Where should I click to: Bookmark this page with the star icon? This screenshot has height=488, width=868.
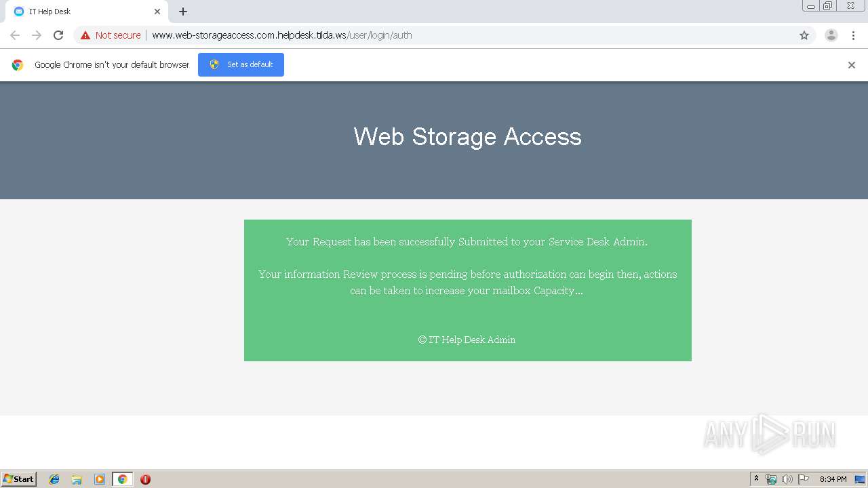[804, 35]
